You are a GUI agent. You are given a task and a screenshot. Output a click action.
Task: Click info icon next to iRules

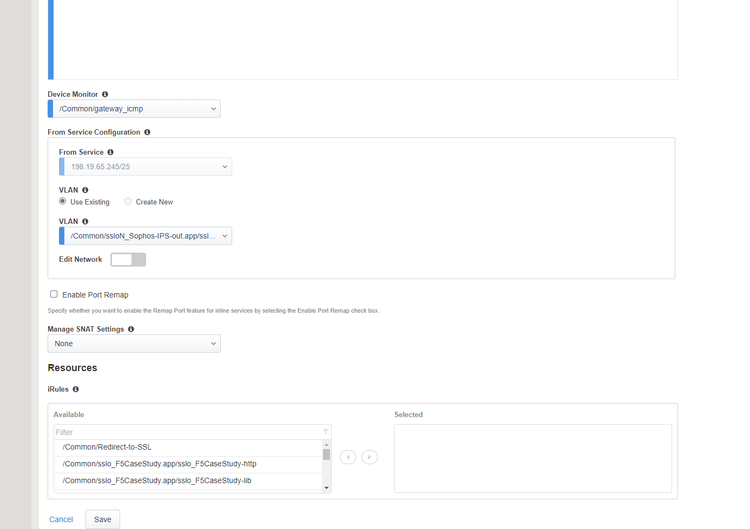(76, 389)
